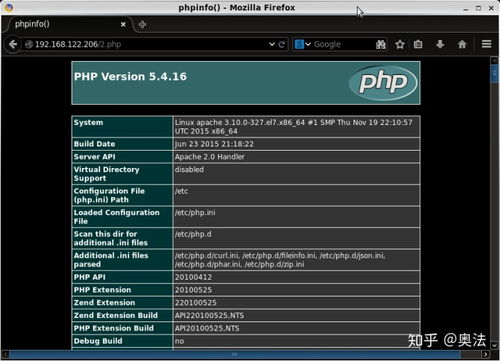Click the Linux apache kernel system value

294,127
